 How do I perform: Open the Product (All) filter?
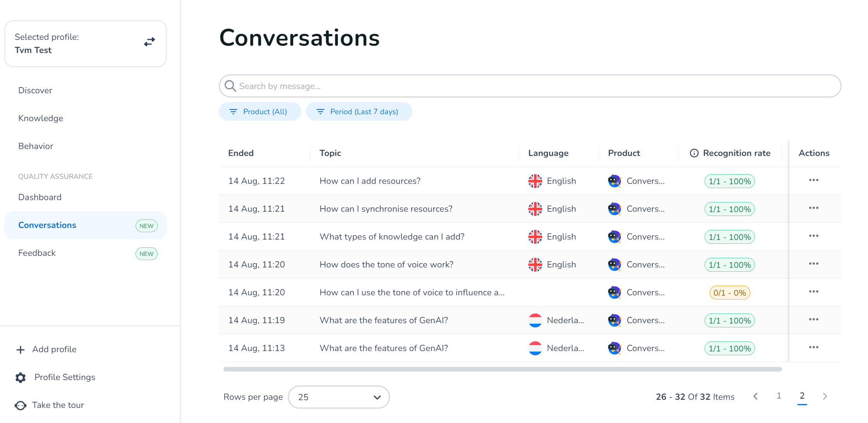pos(260,112)
